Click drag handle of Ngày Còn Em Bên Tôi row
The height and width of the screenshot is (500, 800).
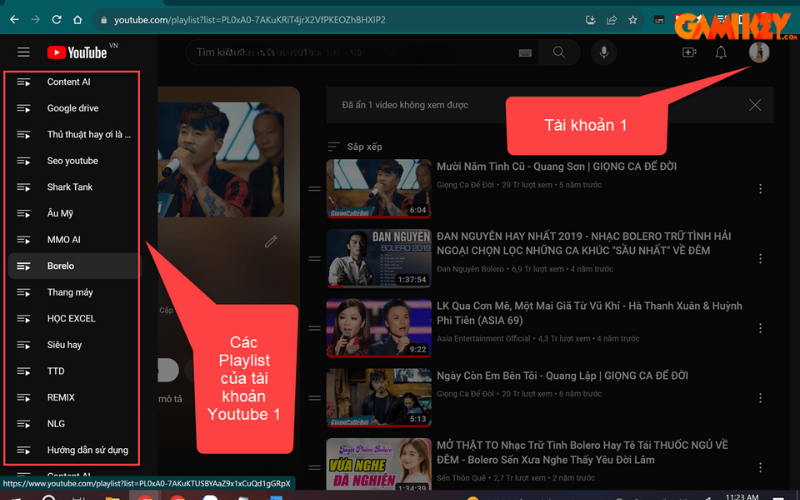pyautogui.click(x=314, y=397)
